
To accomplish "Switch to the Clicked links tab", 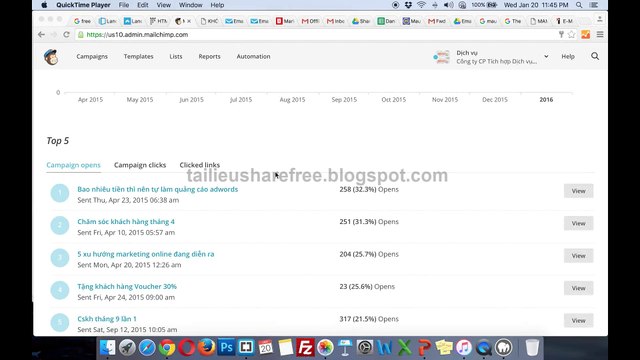I will point(200,165).
